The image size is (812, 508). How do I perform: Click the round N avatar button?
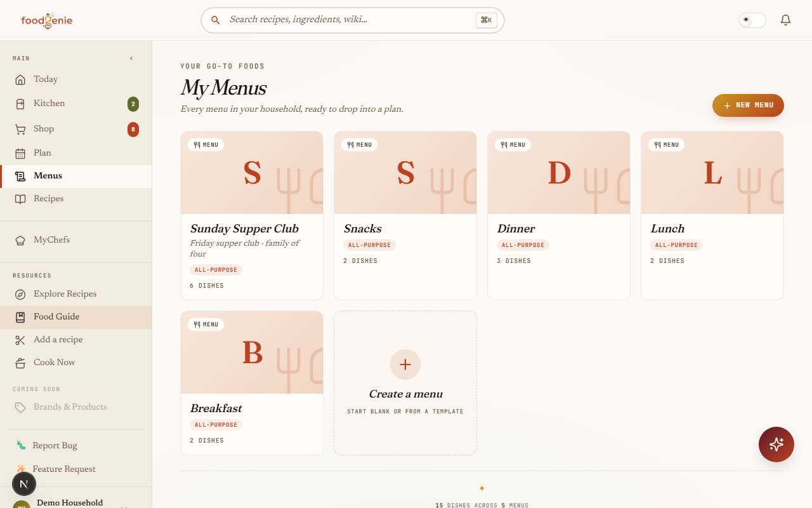click(24, 485)
